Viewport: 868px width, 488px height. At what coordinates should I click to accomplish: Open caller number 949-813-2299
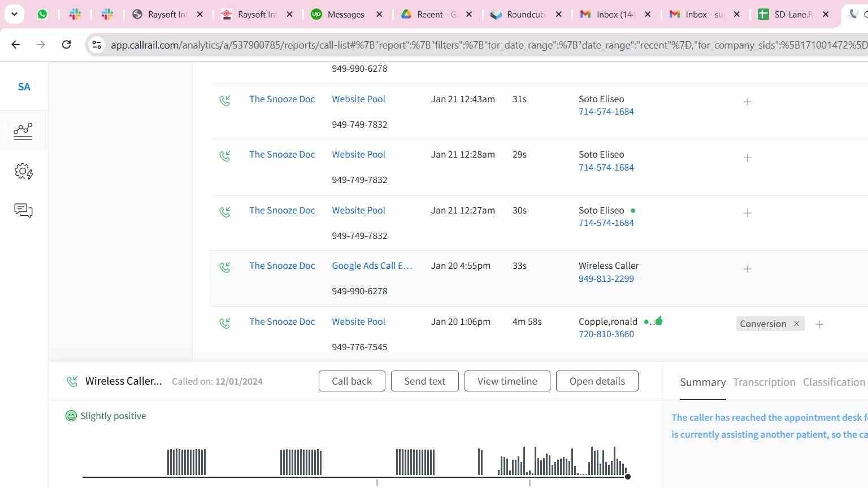point(606,278)
